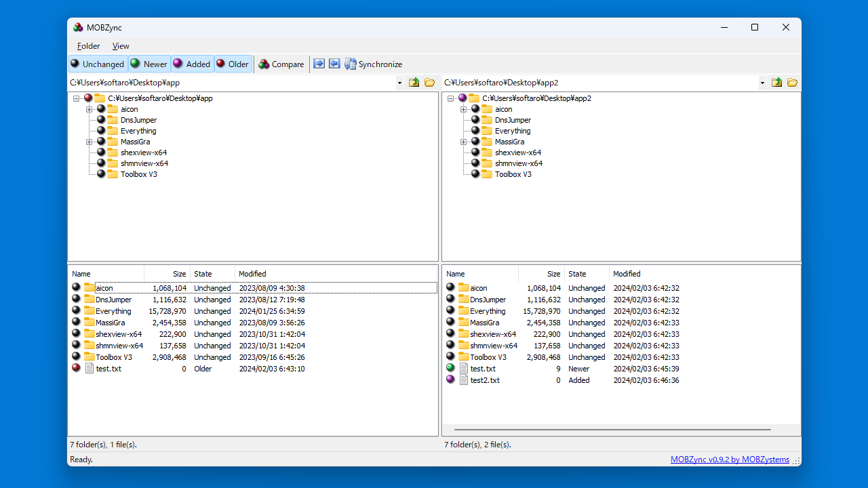Click Everything folder icon in the left tree
The image size is (868, 488).
[113, 131]
